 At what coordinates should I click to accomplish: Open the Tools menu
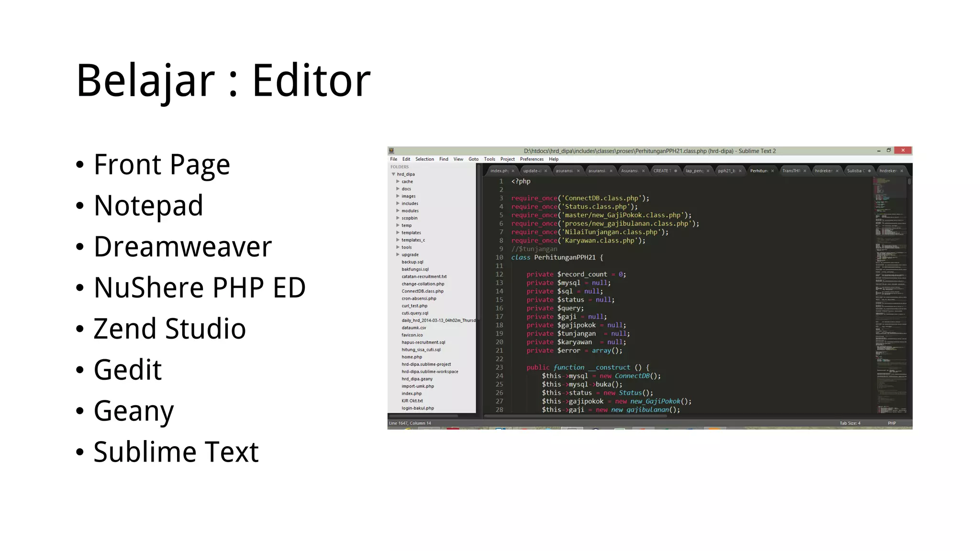point(490,159)
